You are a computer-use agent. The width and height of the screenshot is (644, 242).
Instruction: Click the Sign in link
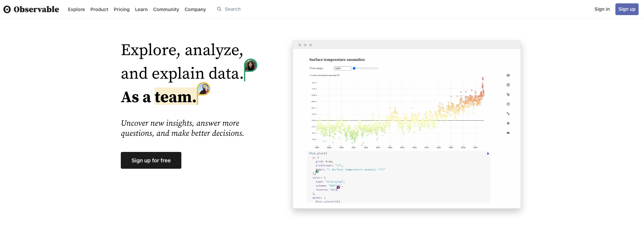[x=602, y=9]
